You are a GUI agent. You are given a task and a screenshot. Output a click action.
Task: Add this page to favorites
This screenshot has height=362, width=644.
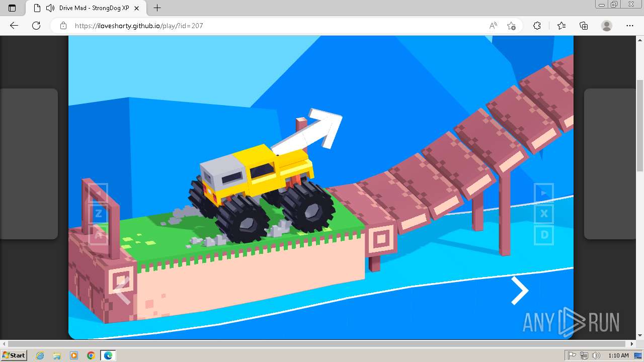tap(511, 26)
